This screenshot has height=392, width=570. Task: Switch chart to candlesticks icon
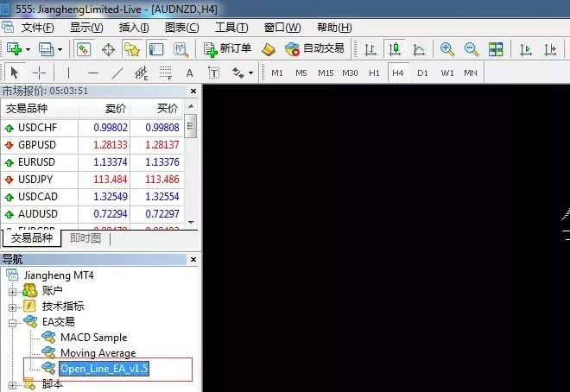point(395,49)
